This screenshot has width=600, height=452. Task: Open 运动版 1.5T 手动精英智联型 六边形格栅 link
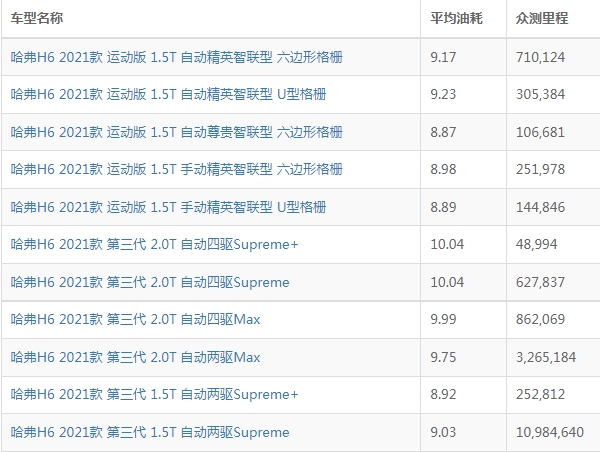[176, 169]
